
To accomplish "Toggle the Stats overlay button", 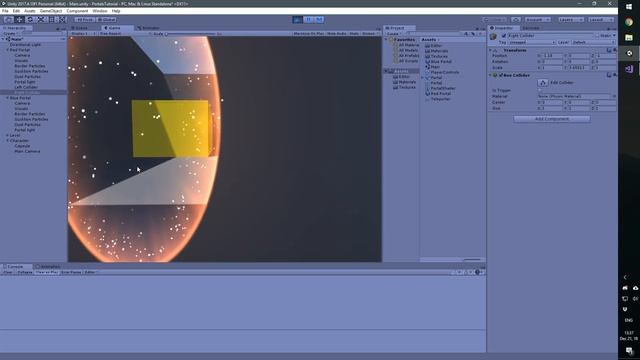I will click(x=354, y=33).
